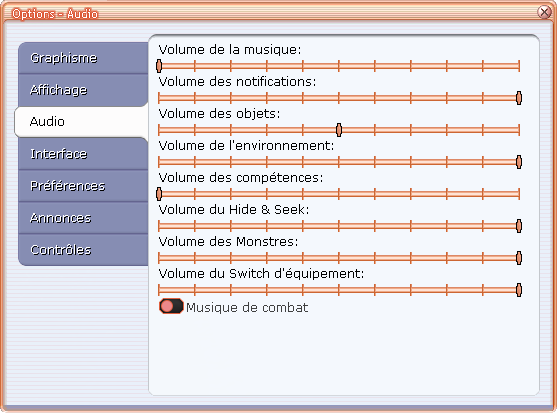Screen dimensions: 557x413
Task: Click the Hide & Seek volume handle
Action: [x=519, y=226]
